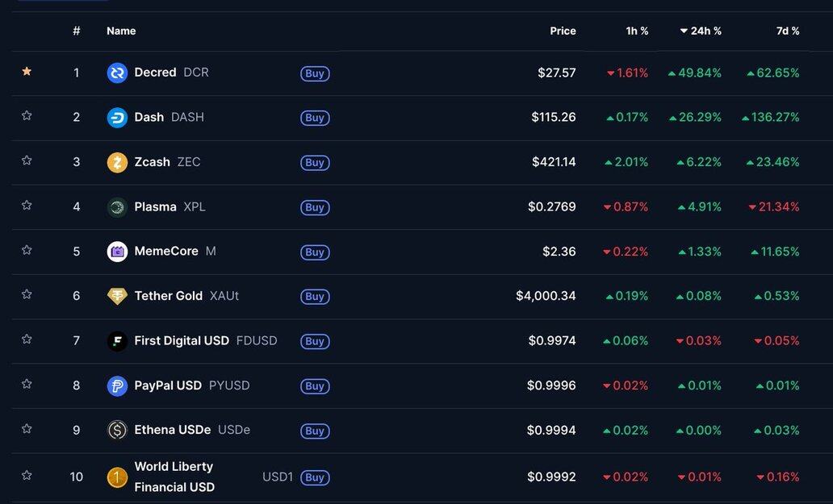
Task: Sort the table by 7d % column
Action: (x=788, y=31)
